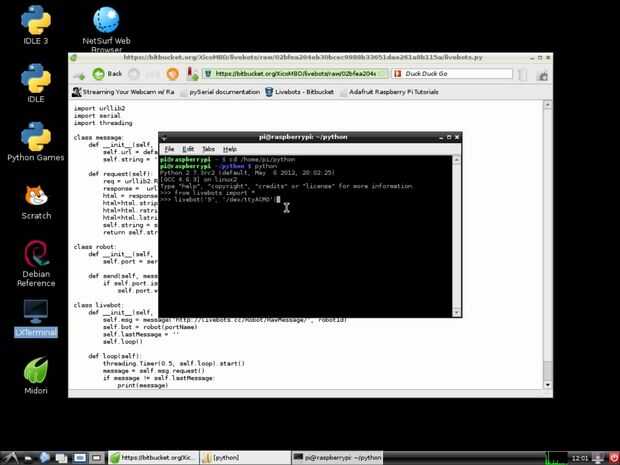Screen dimensions: 620x465
Task: Open the terminal File menu
Action: pyautogui.click(x=169, y=149)
